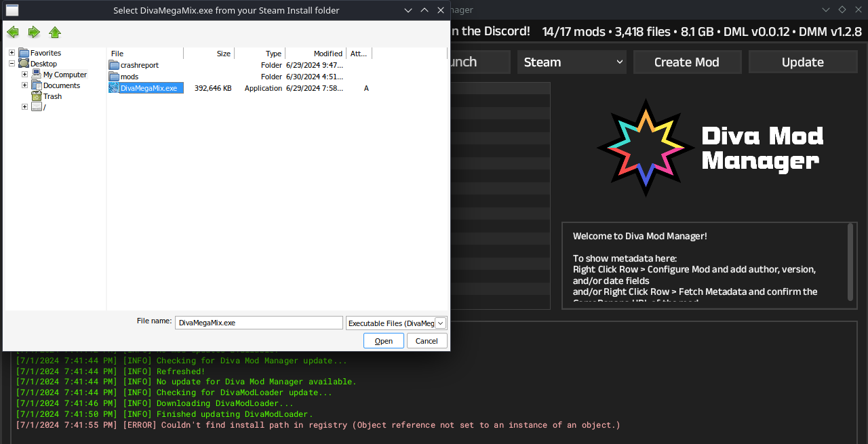Click the Diva Mod Manager star logo
The width and height of the screenshot is (868, 444).
(646, 148)
